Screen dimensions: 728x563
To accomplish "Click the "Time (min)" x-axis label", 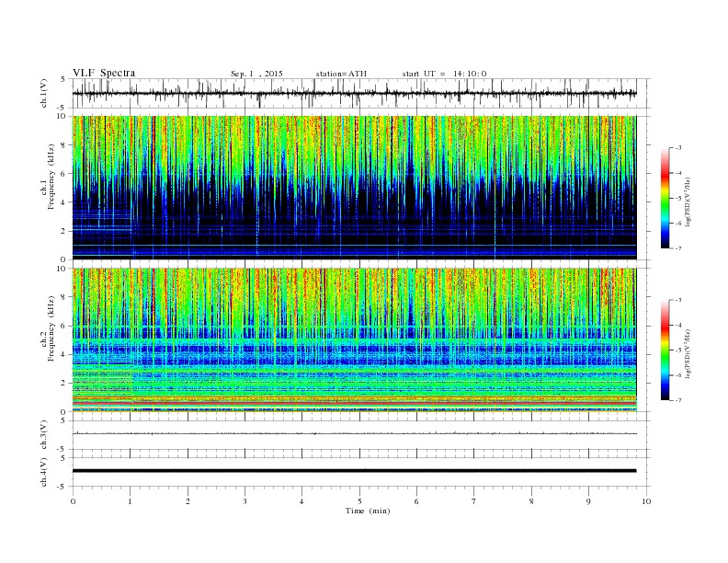I will tap(368, 511).
